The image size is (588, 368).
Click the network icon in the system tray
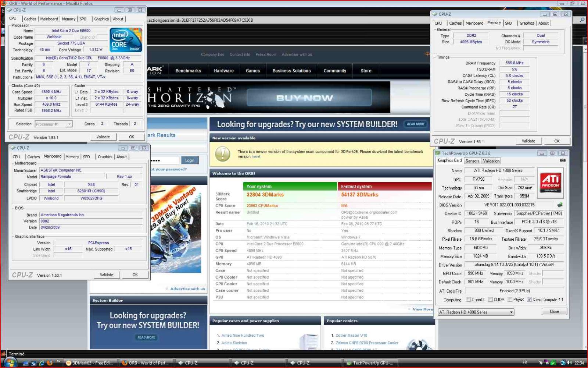click(x=563, y=363)
